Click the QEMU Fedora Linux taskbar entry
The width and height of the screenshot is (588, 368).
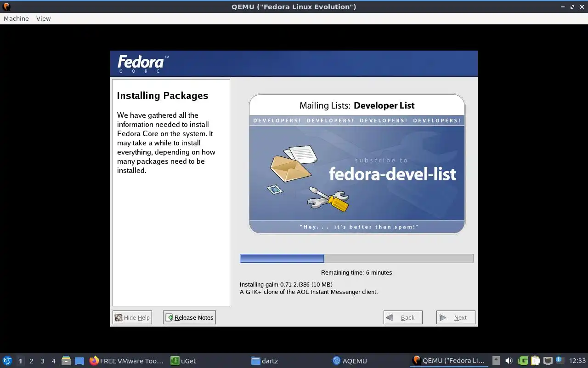449,361
